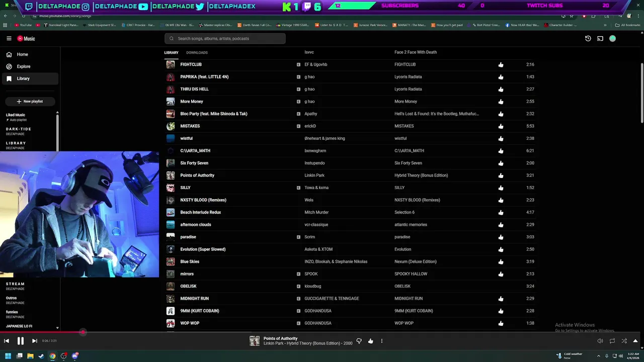Click the cast to device icon
This screenshot has width=644, height=362.
600,38
